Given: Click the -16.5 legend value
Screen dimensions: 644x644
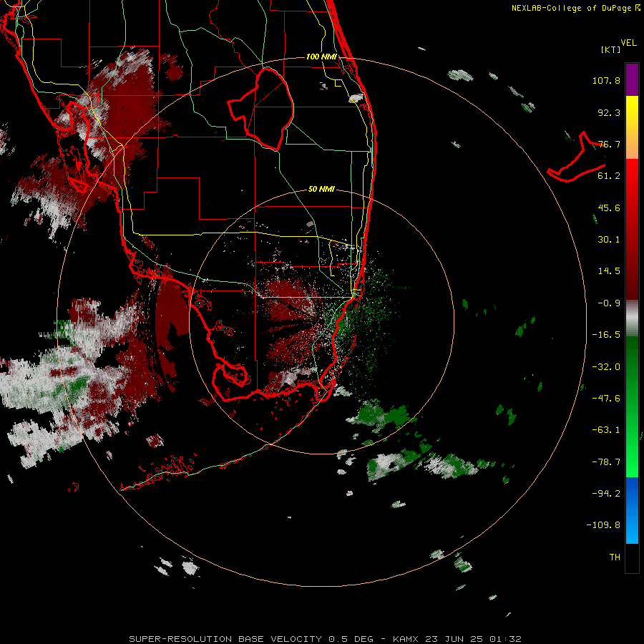Looking at the screenshot, I should (606, 335).
